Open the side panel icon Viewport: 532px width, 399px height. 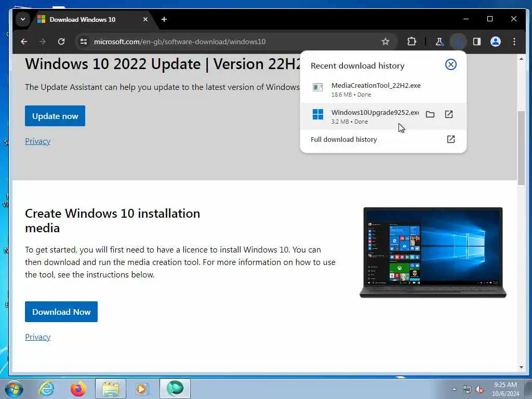(477, 42)
